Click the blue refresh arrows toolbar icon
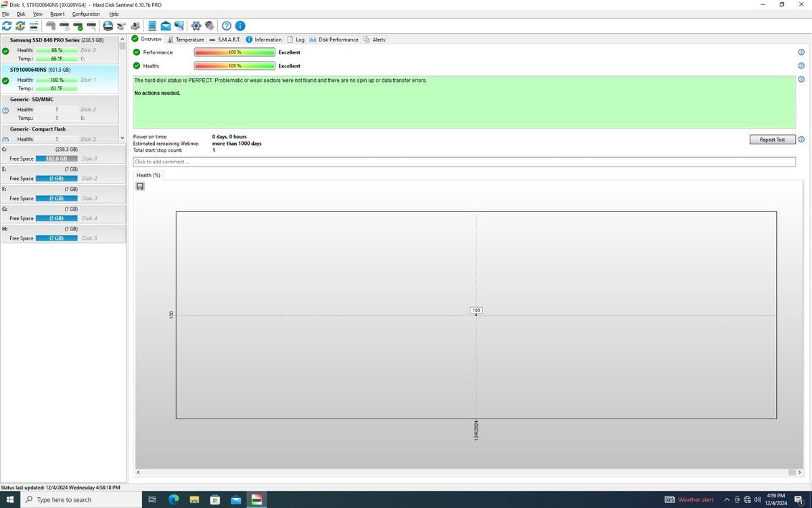The image size is (812, 508). click(7, 26)
